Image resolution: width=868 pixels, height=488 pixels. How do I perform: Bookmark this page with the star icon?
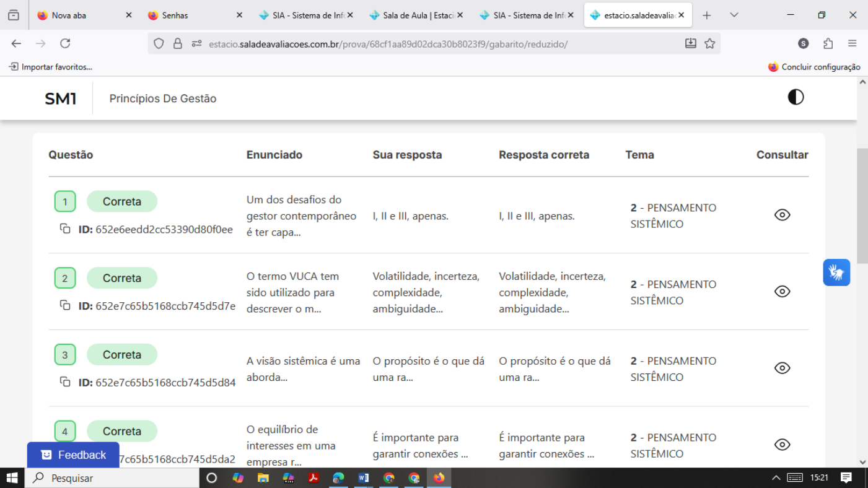tap(710, 43)
